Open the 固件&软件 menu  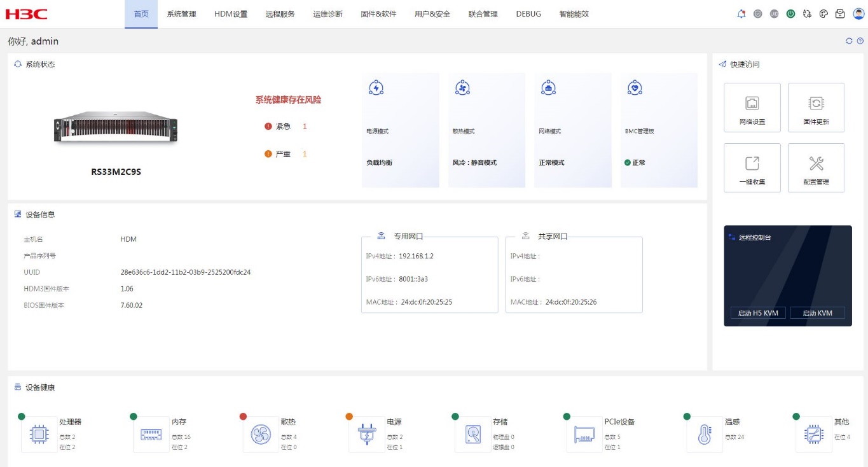(378, 14)
